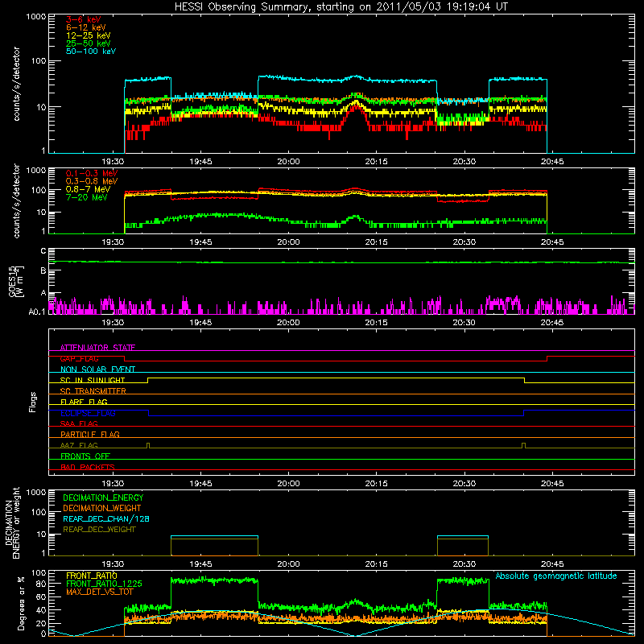Select the 3-6 keV legend label

84,19
